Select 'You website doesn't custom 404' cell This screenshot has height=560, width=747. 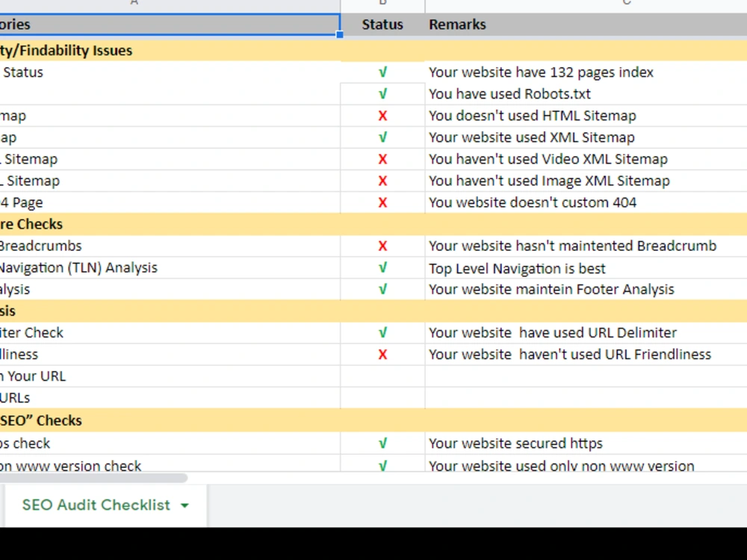click(586, 202)
